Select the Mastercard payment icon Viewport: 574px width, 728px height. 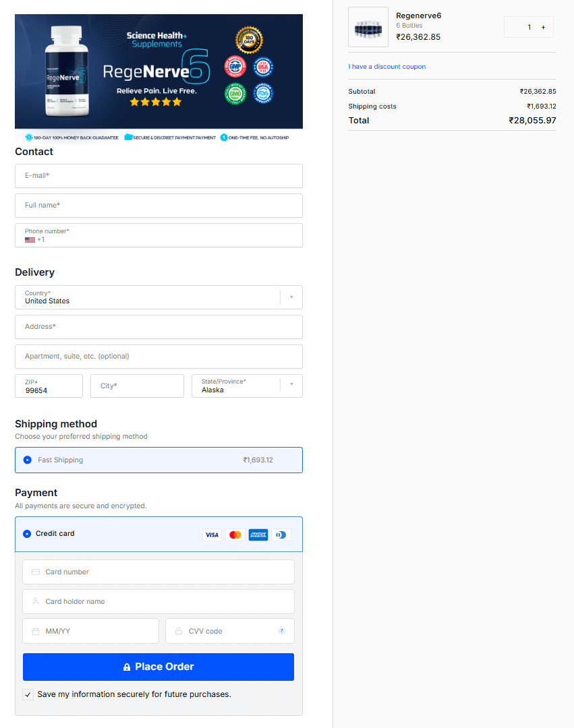pyautogui.click(x=235, y=534)
